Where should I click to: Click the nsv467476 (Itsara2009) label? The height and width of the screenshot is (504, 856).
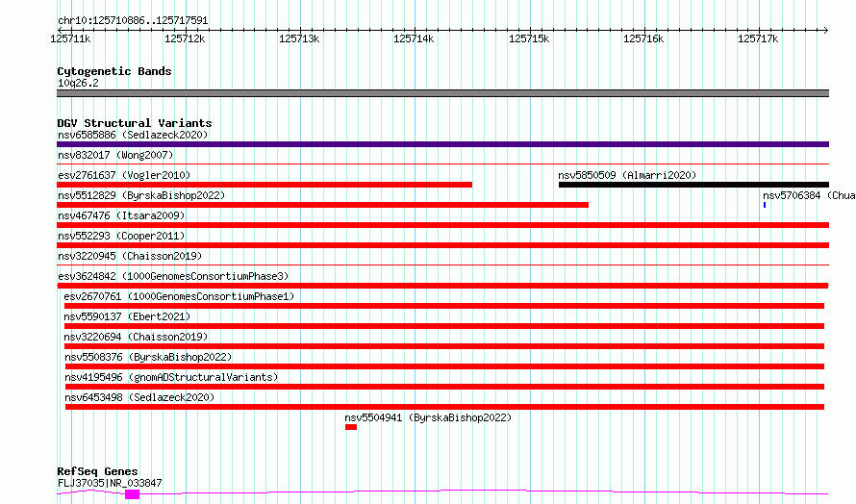pyautogui.click(x=121, y=215)
